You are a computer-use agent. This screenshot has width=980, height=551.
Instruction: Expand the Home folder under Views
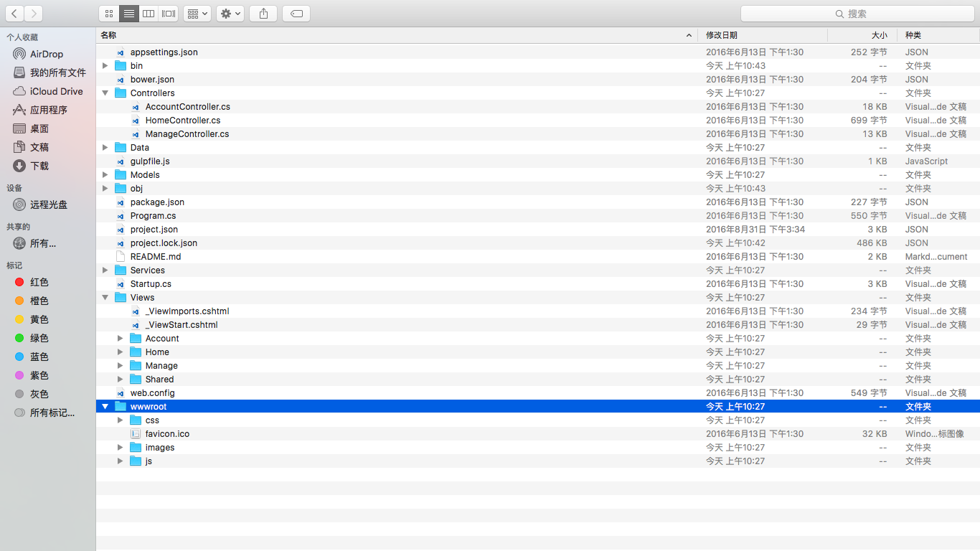[120, 352]
